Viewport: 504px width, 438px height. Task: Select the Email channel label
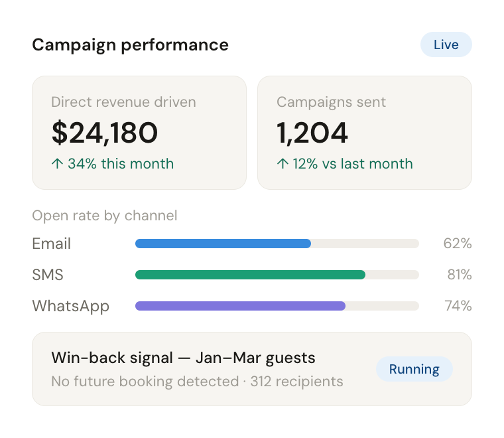(52, 244)
